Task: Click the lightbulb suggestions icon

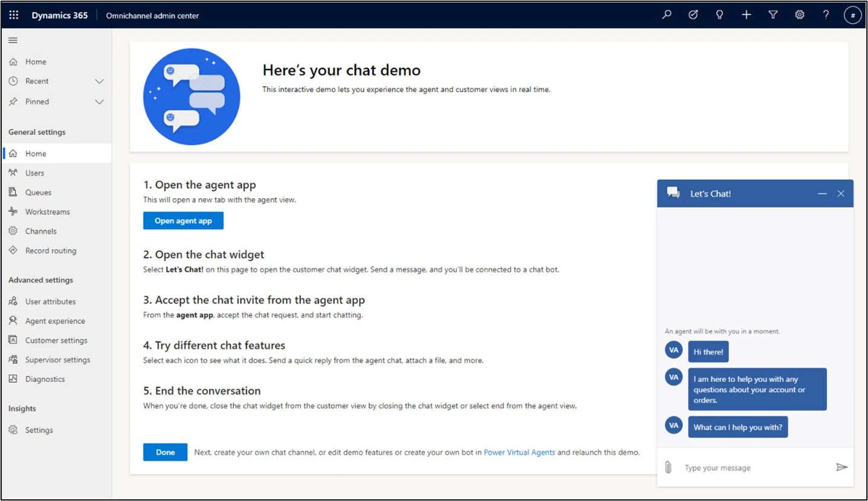Action: [719, 15]
